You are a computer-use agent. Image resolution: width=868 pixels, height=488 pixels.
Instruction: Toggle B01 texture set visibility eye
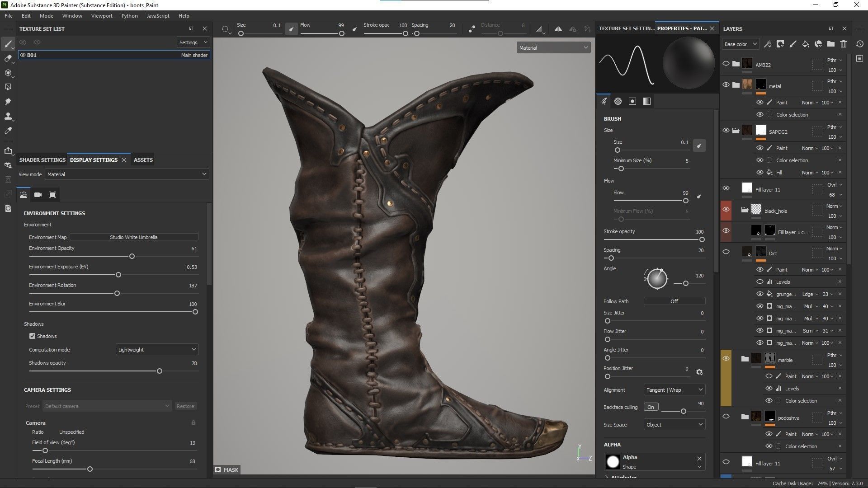click(x=23, y=55)
